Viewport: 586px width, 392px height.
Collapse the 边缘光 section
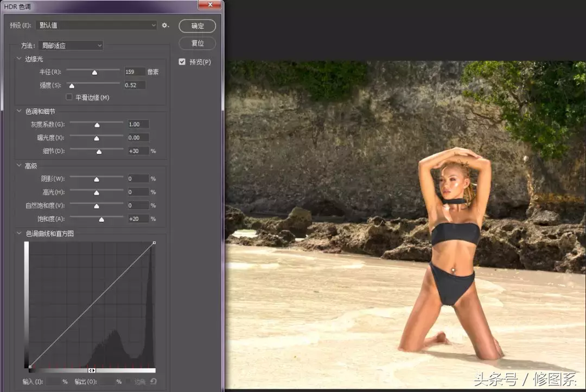19,59
